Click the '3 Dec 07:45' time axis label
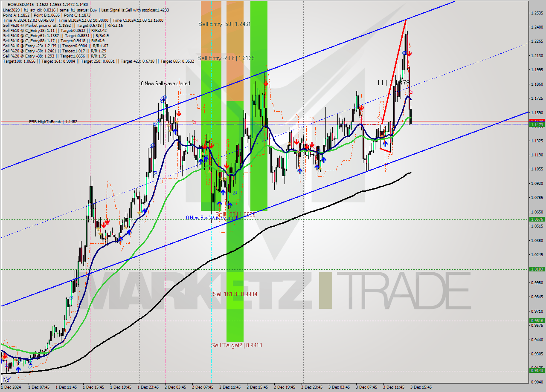The image size is (546, 392). point(366,387)
